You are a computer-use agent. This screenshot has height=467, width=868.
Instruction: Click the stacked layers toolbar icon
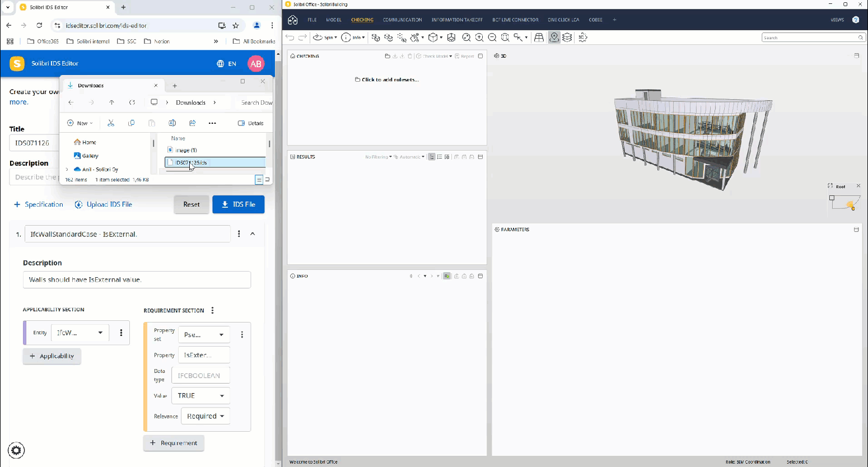coord(567,38)
